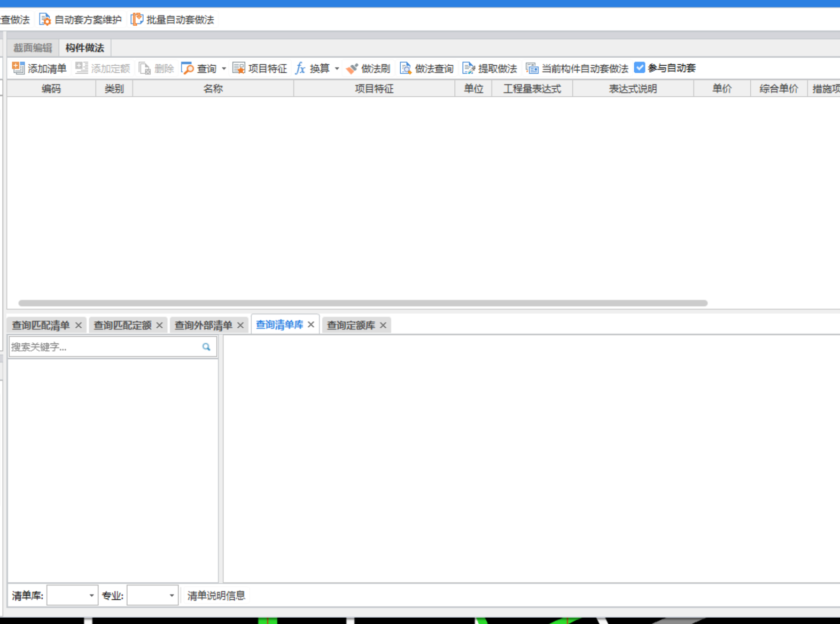Click the 综合单价 column header
Image resolution: width=840 pixels, height=624 pixels.
click(x=779, y=89)
